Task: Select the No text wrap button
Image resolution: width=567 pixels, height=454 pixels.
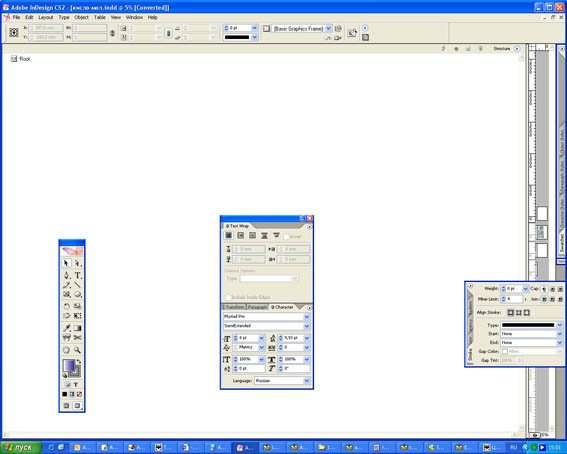Action: pos(229,236)
